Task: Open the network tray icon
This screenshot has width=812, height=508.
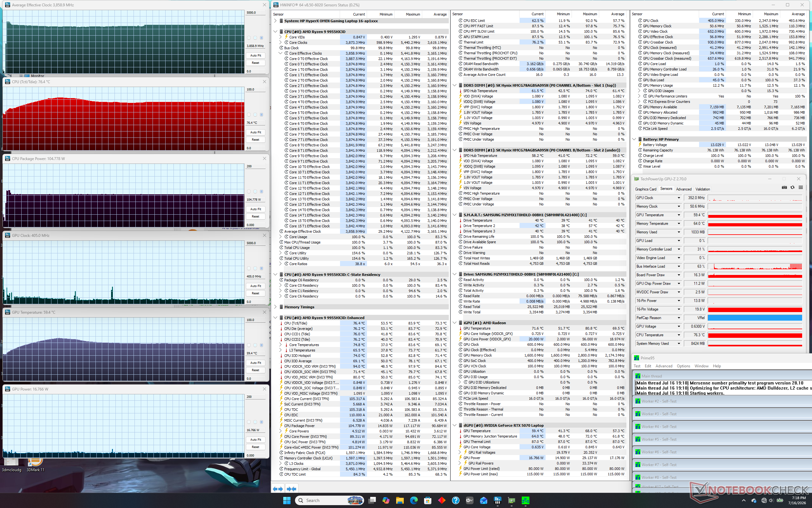Action: (764, 500)
